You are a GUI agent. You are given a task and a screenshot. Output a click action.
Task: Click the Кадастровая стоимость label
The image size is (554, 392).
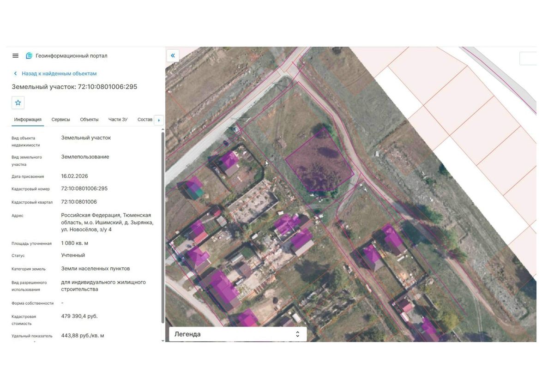click(24, 320)
